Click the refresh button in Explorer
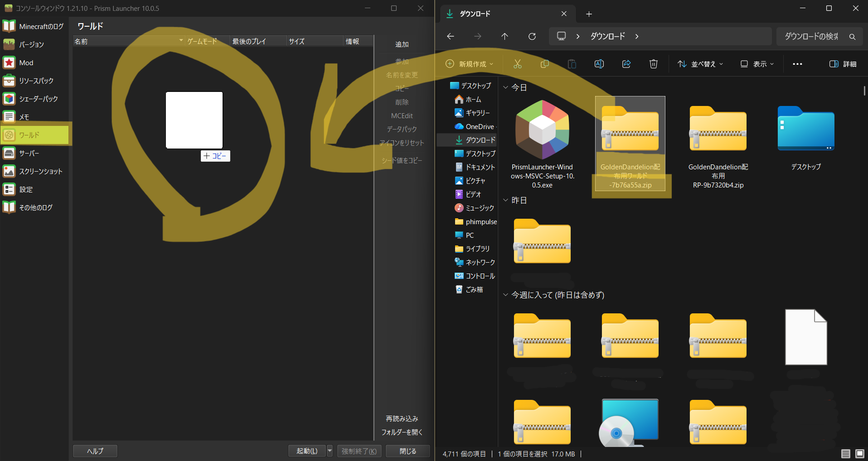This screenshot has height=461, width=868. 532,36
